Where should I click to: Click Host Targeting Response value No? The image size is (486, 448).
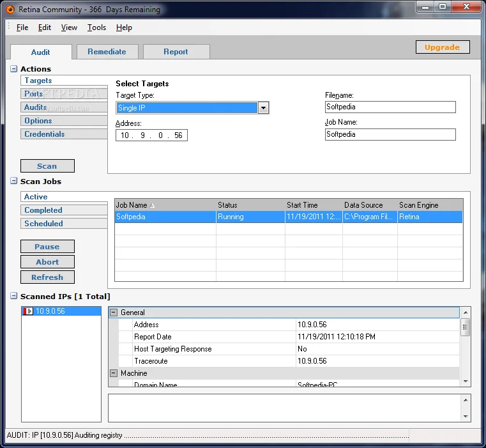pos(302,349)
